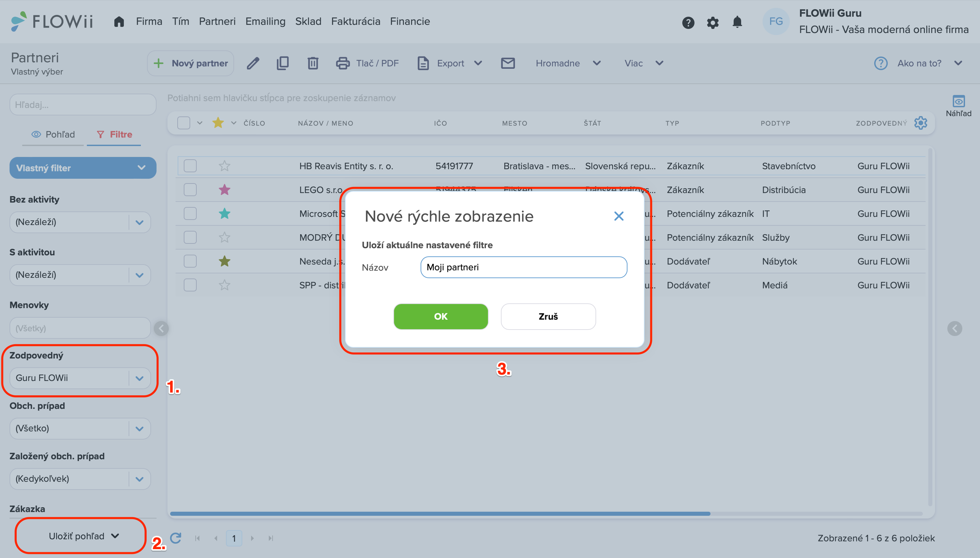This screenshot has width=980, height=558.
Task: Show notifications bell
Action: click(737, 22)
